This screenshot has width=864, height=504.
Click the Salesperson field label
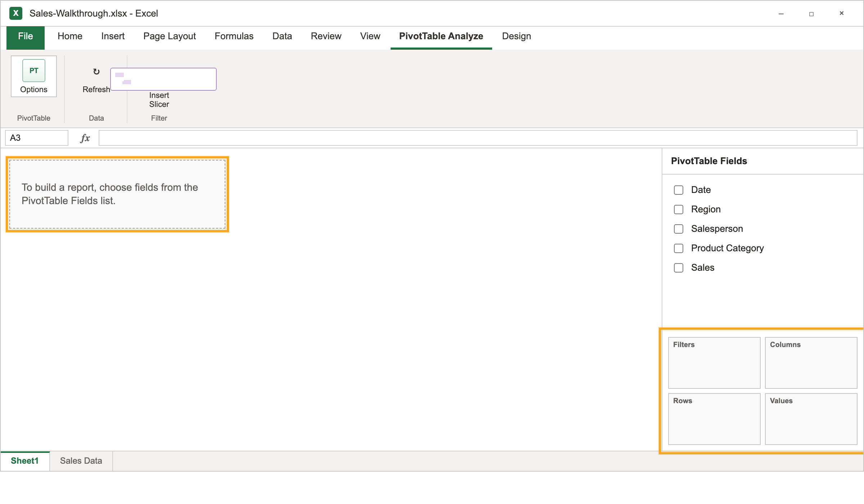[717, 229]
